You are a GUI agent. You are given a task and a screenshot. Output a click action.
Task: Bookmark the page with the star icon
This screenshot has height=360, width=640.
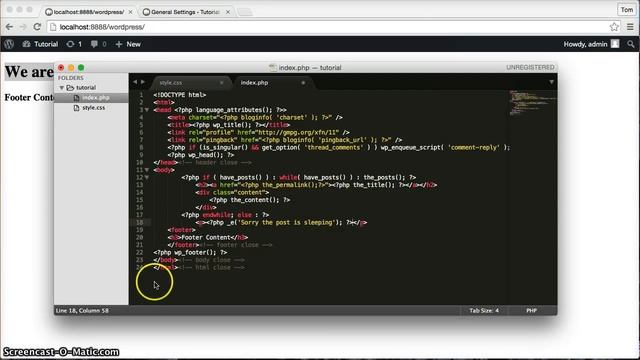tap(614, 27)
